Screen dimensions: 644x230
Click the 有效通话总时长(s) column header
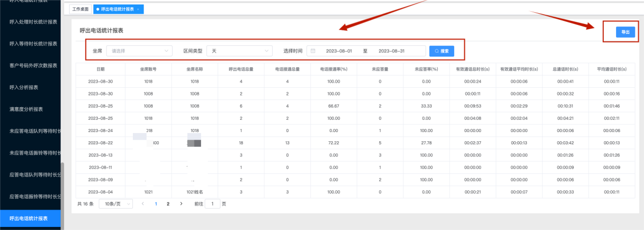(472, 69)
